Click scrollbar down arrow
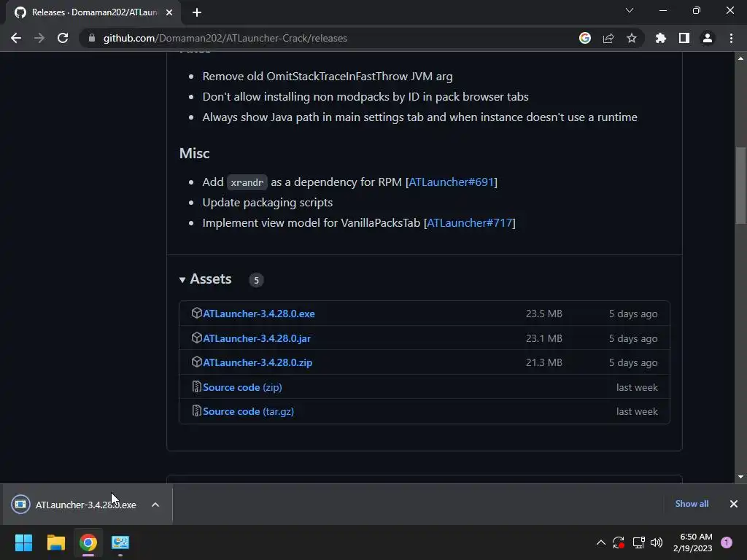The image size is (747, 560). coord(740,477)
